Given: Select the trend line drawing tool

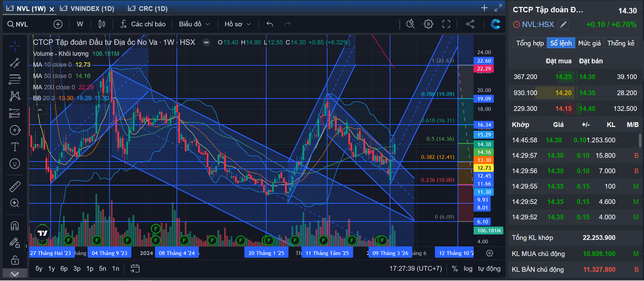Looking at the screenshot, I should point(15,63).
